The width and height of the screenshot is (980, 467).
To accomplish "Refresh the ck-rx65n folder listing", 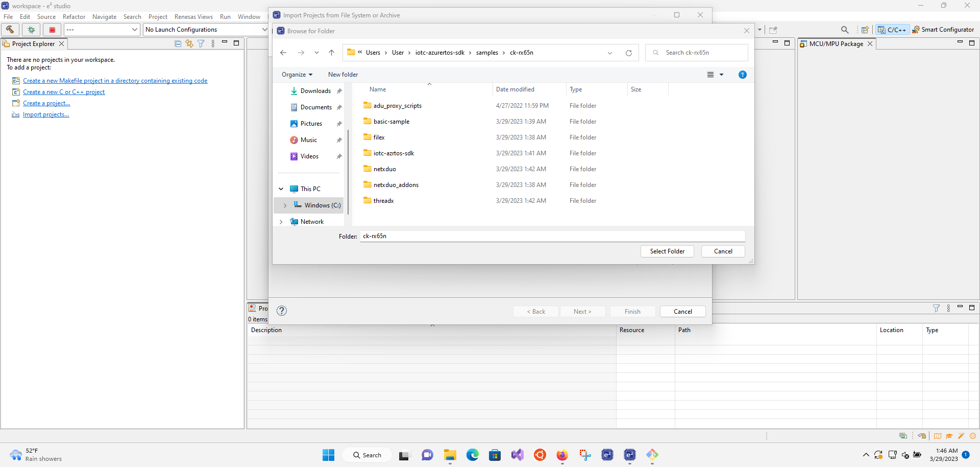I will (629, 53).
